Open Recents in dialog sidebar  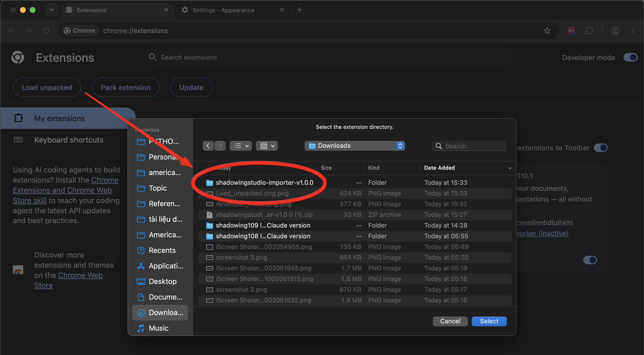pyautogui.click(x=160, y=250)
